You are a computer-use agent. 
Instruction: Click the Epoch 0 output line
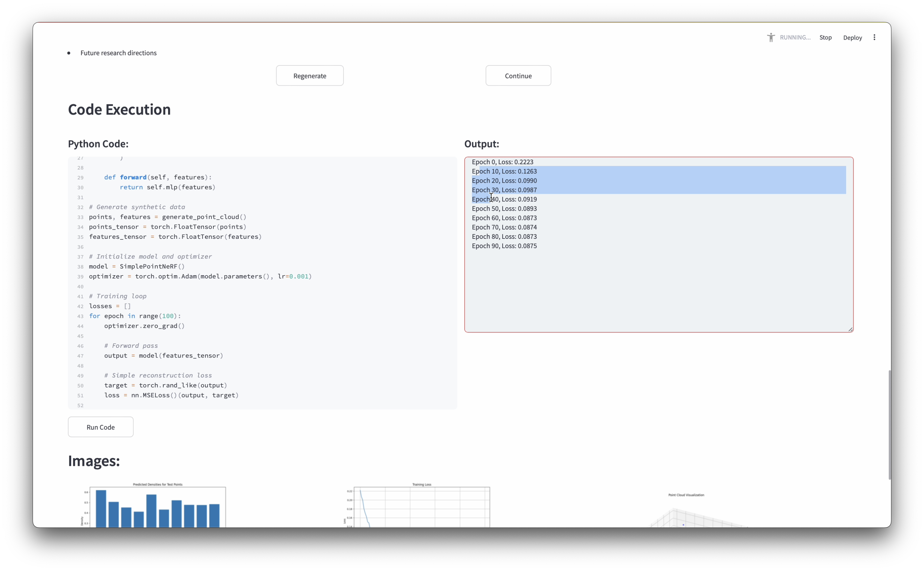coord(503,162)
